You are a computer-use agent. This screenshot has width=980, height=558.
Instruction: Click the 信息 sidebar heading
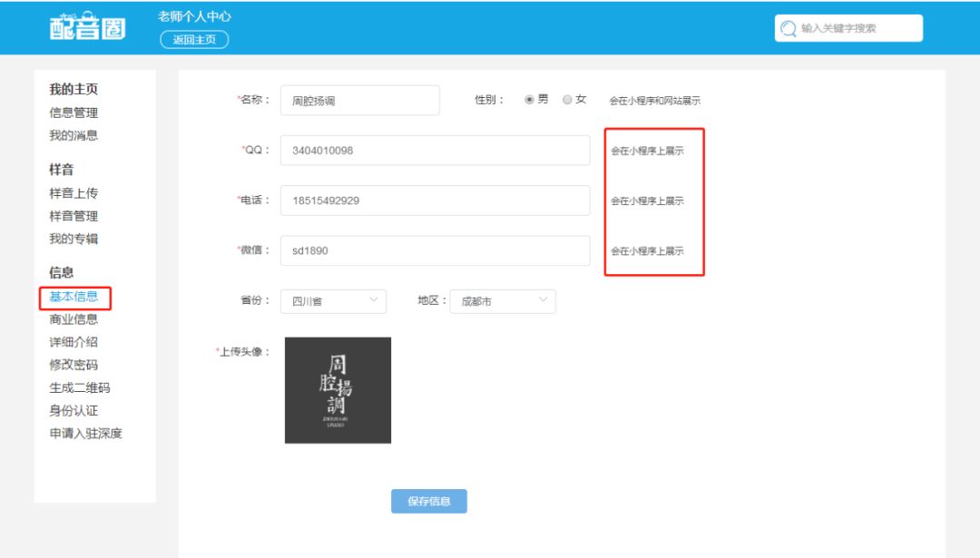62,272
